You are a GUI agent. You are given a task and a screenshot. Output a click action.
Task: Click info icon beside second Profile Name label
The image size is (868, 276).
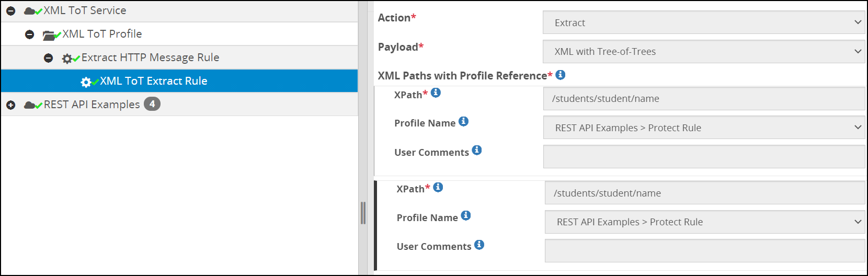coord(465,215)
